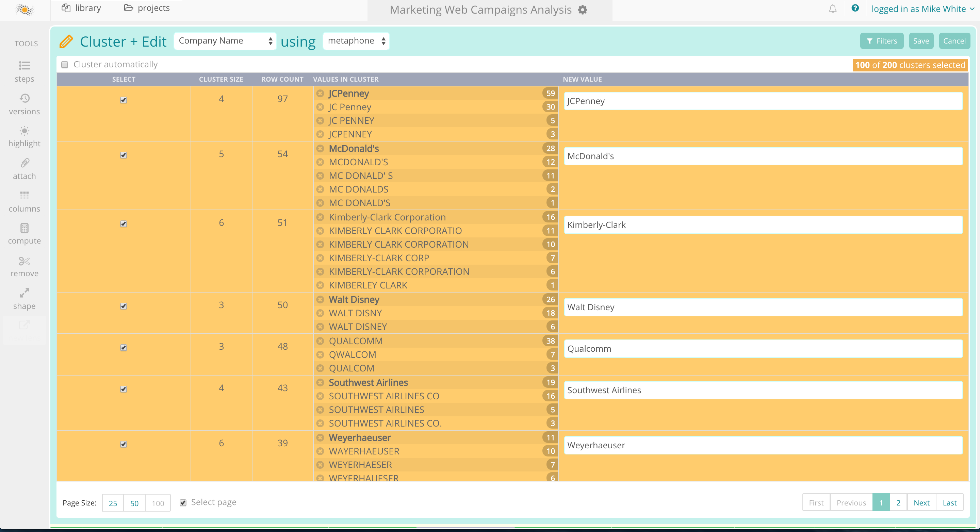
Task: Open the Filters button
Action: pyautogui.click(x=881, y=41)
